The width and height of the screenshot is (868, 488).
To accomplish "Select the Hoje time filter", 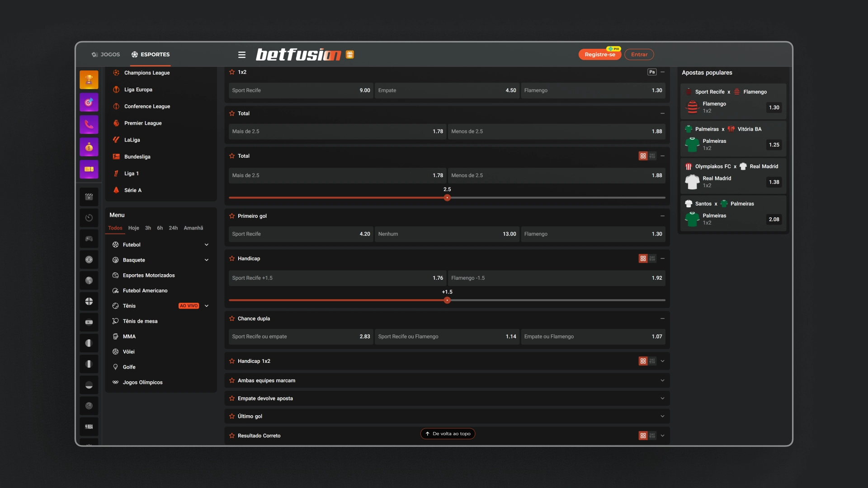I will [133, 228].
